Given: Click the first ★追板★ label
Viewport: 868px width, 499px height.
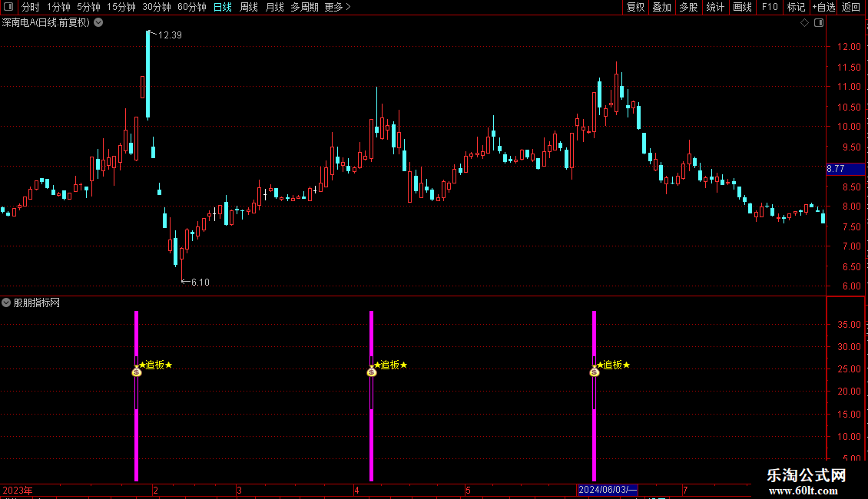Looking at the screenshot, I should (156, 365).
